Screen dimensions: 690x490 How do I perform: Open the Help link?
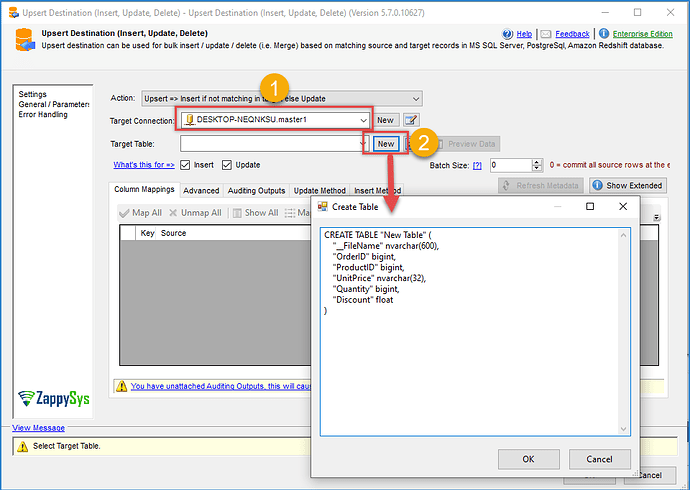tap(524, 34)
